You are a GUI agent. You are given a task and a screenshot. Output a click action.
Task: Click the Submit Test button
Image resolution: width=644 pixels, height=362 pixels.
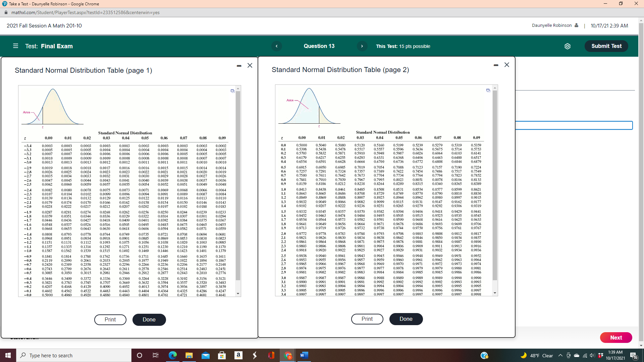[606, 46]
